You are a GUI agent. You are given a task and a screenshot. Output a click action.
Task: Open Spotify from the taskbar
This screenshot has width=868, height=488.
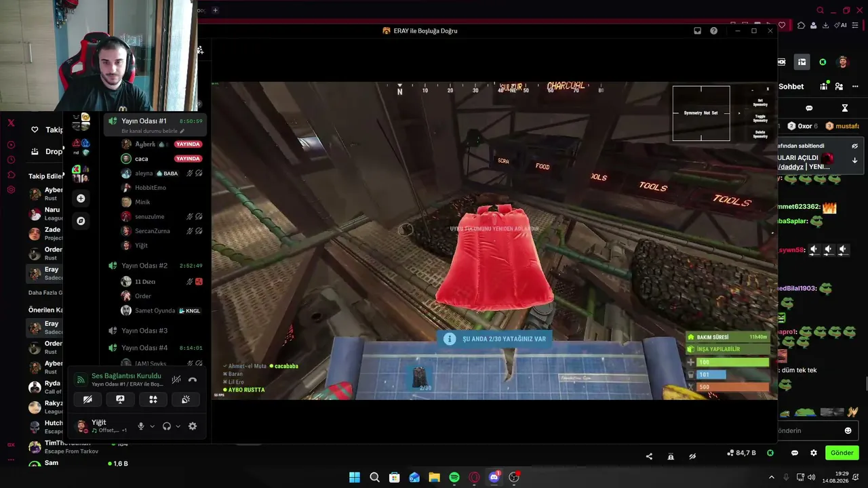click(454, 477)
